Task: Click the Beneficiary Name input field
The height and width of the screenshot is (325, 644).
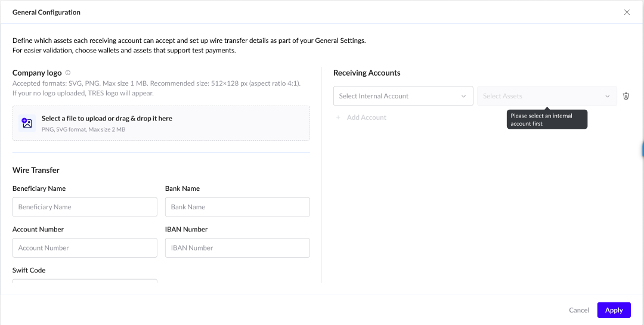Action: point(85,207)
